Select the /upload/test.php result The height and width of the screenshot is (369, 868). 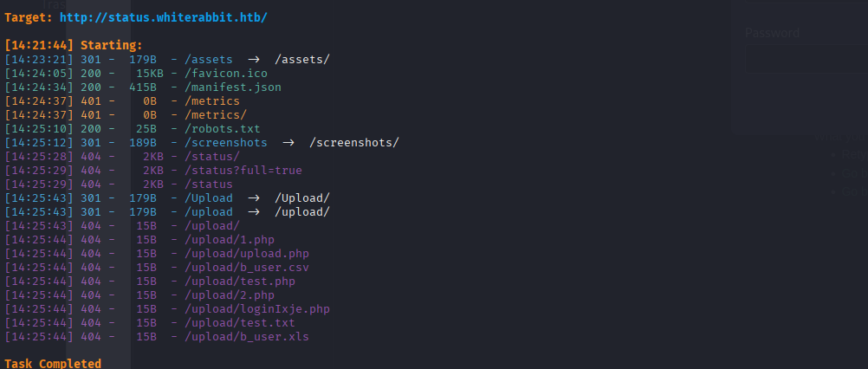click(x=239, y=281)
